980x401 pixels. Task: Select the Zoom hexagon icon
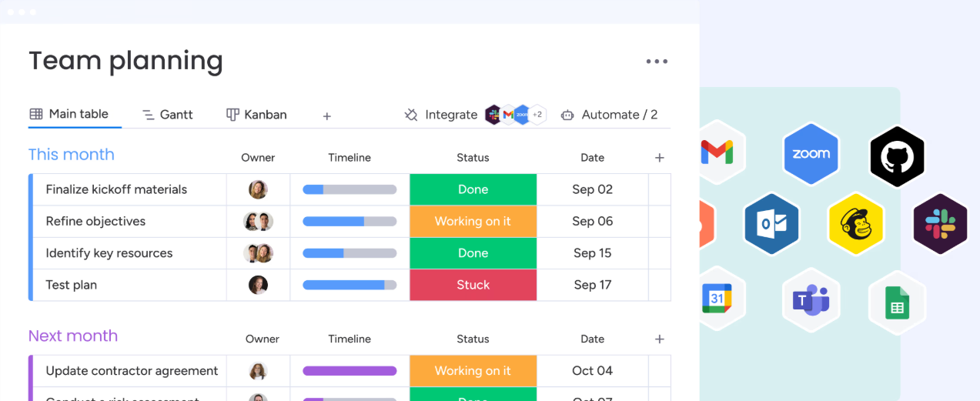811,154
